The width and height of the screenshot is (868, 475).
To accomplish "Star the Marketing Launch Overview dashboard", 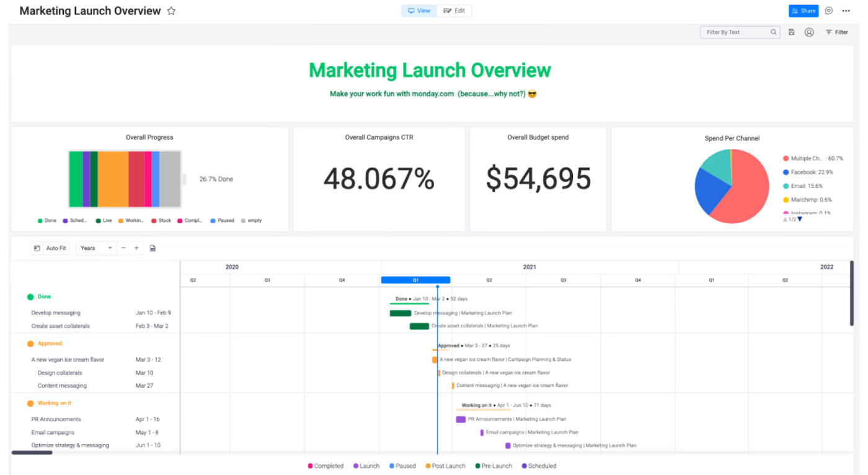I will [x=172, y=11].
